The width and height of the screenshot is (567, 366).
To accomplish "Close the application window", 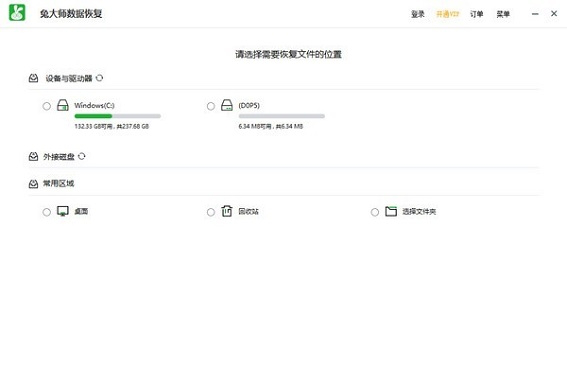I will click(554, 13).
